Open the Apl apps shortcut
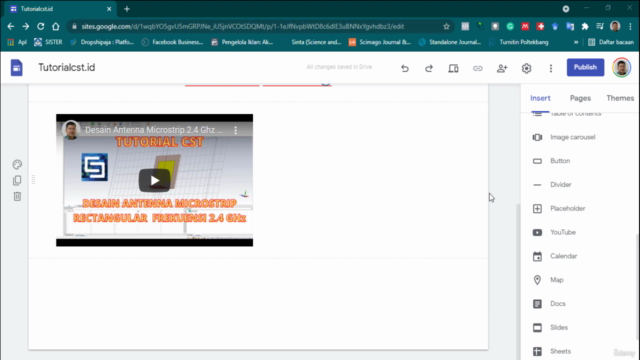640x360 pixels. click(x=17, y=42)
